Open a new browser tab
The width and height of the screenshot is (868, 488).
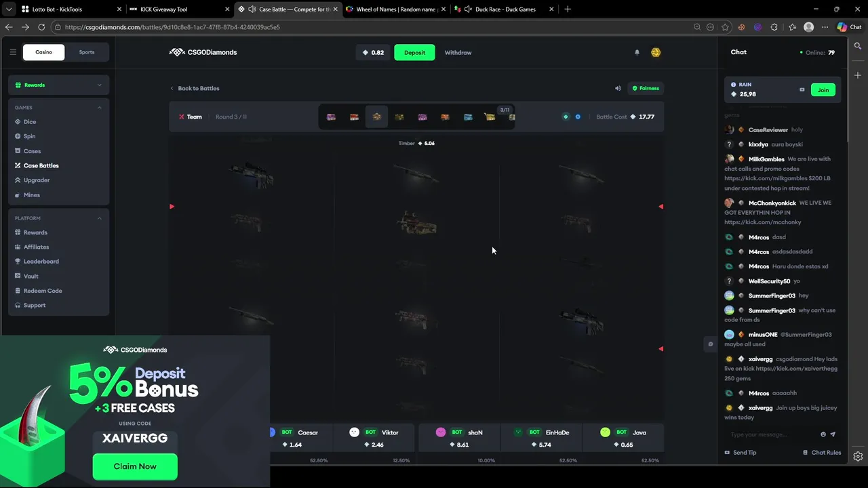568,9
